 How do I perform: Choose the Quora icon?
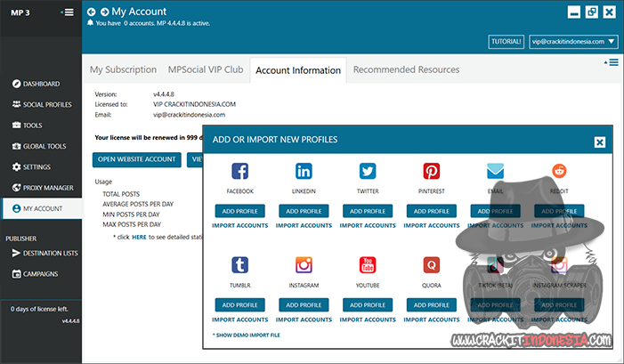click(x=432, y=265)
